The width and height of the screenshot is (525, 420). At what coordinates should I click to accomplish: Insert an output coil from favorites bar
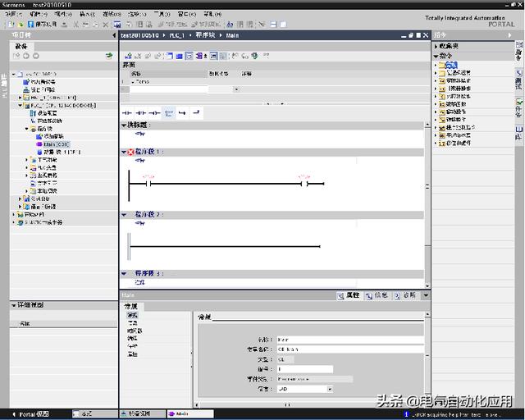click(x=154, y=113)
